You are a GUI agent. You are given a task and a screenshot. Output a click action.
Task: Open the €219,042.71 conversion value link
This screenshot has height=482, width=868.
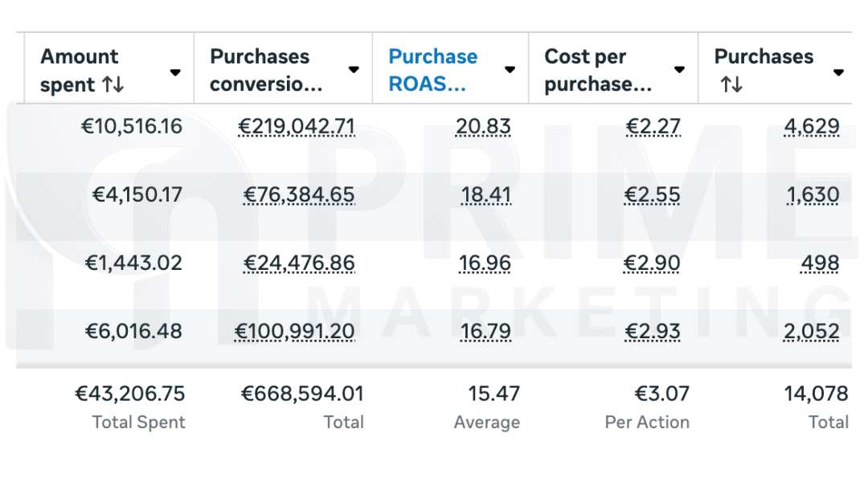297,127
